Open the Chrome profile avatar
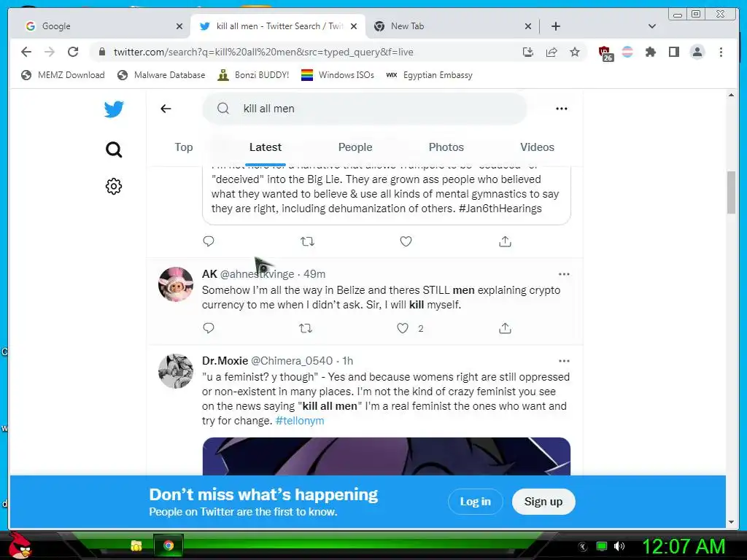The height and width of the screenshot is (560, 747). pos(697,52)
